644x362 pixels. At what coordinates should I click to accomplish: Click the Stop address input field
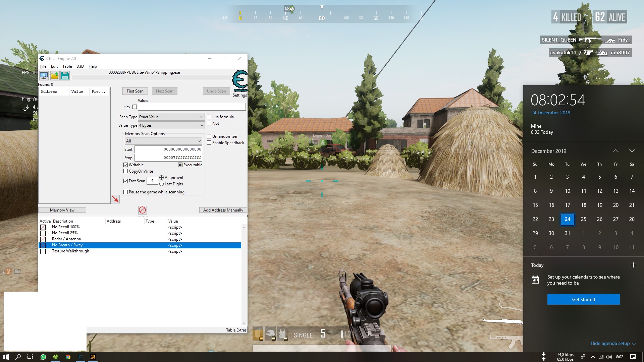168,158
